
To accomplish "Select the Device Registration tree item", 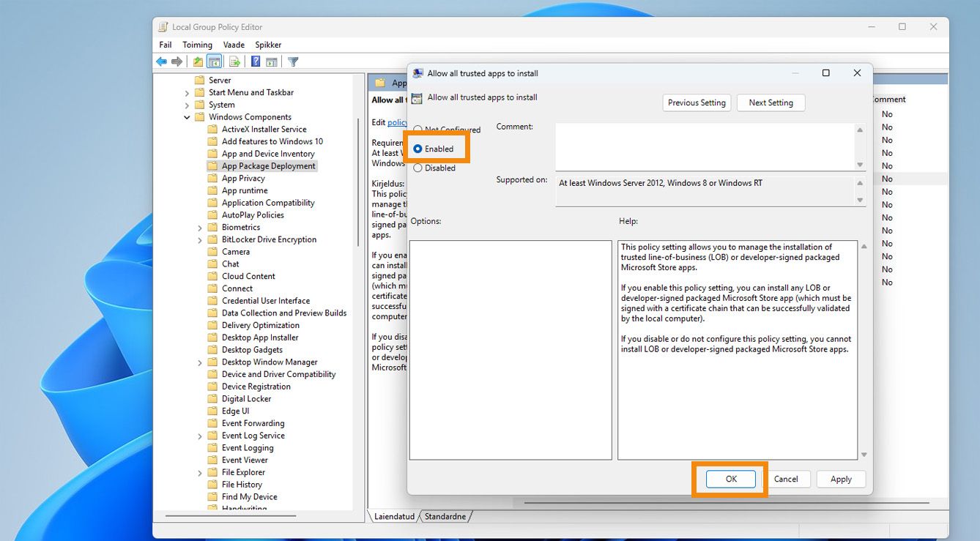I will (256, 387).
